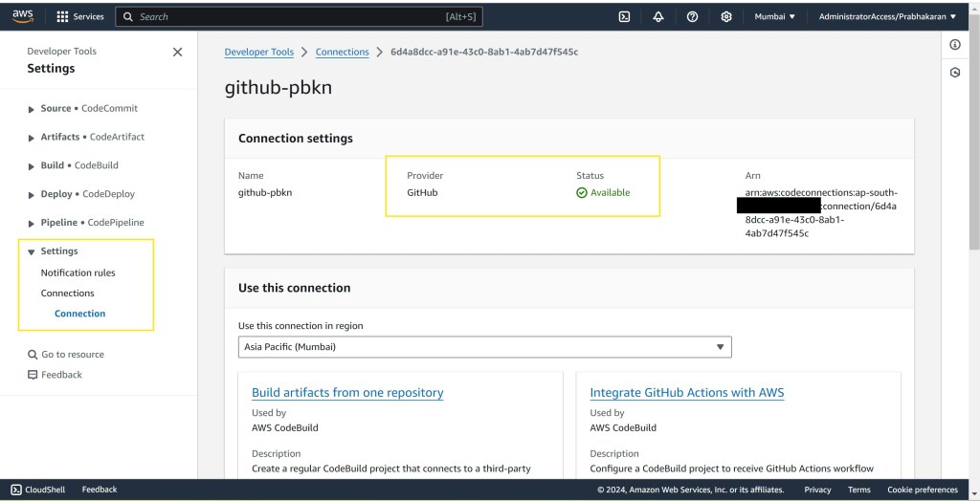Open Build artifacts from one repository link
Viewport: 980px width, 501px height.
347,393
